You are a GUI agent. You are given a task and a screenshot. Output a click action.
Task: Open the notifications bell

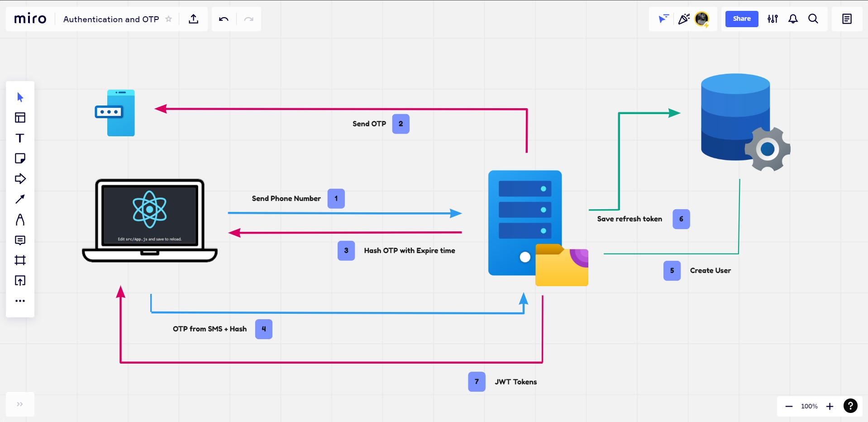pyautogui.click(x=793, y=19)
